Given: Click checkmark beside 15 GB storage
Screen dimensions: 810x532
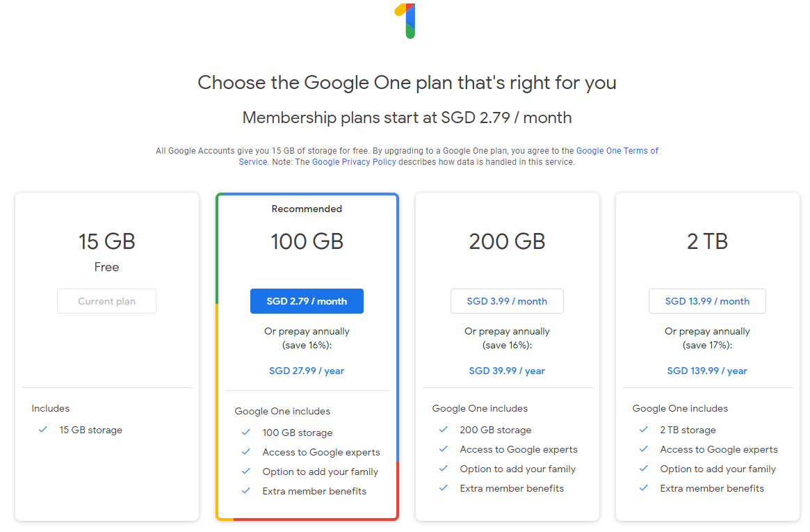Looking at the screenshot, I should pyautogui.click(x=43, y=430).
